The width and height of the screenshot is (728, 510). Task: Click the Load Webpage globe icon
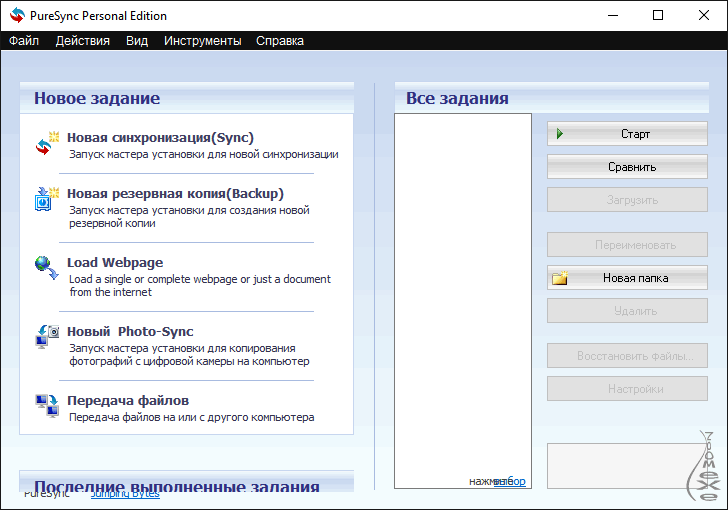coord(47,268)
